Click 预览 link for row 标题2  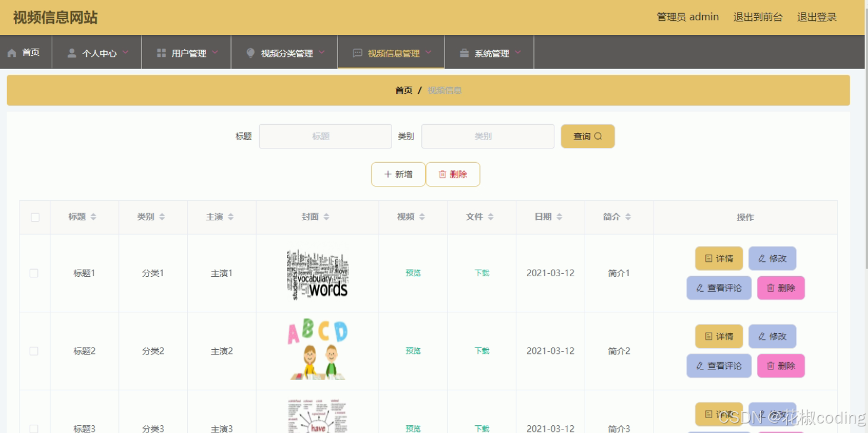point(413,351)
